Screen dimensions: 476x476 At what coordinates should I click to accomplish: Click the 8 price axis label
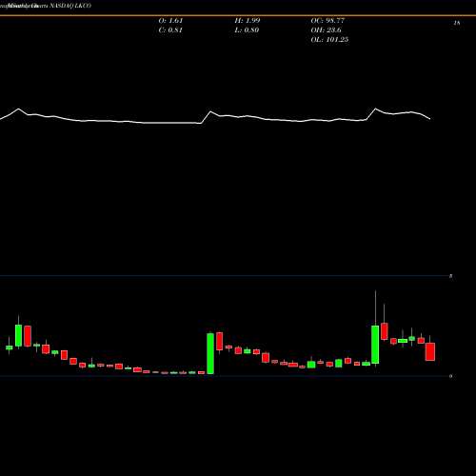tap(450, 277)
